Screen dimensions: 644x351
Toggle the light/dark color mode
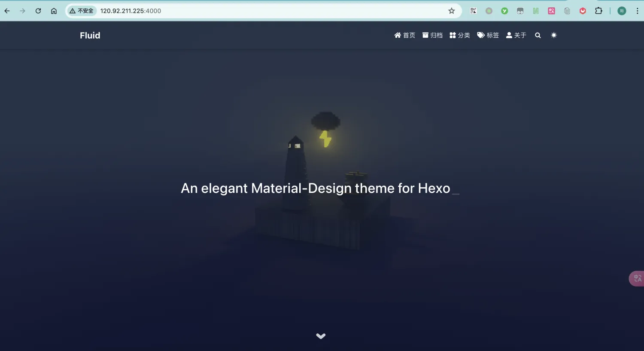pyautogui.click(x=554, y=35)
